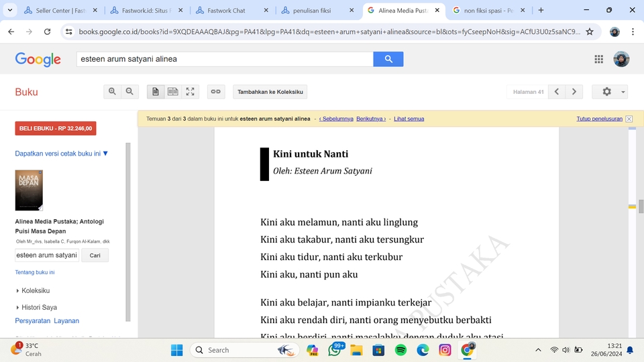Zoom in on the book page
This screenshot has width=644, height=362.
coord(112,92)
